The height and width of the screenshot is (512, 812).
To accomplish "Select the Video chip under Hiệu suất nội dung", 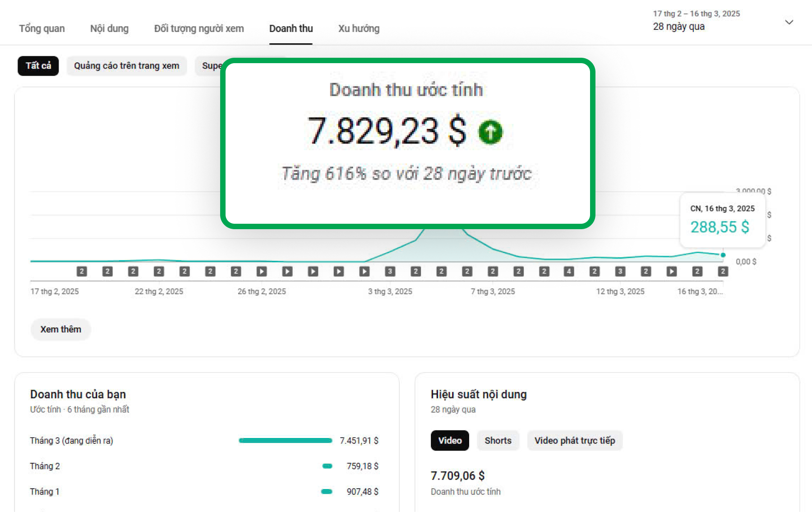I will coord(450,440).
